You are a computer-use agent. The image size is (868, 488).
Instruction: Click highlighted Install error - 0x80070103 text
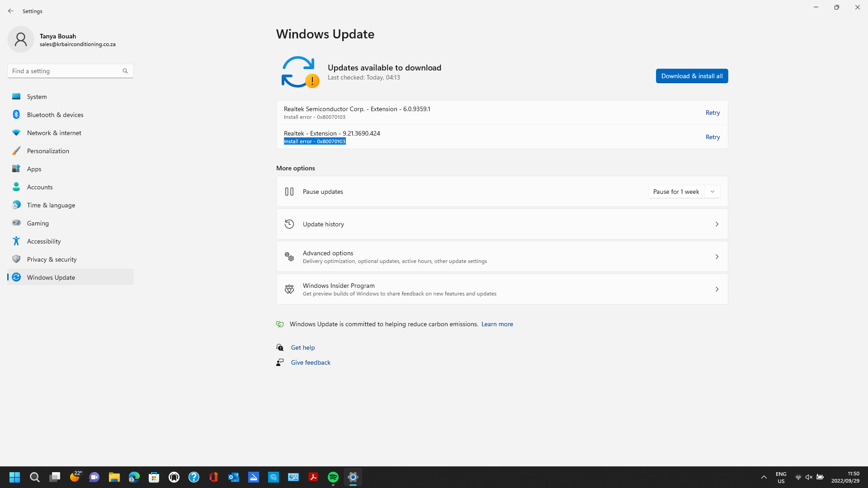[315, 141]
